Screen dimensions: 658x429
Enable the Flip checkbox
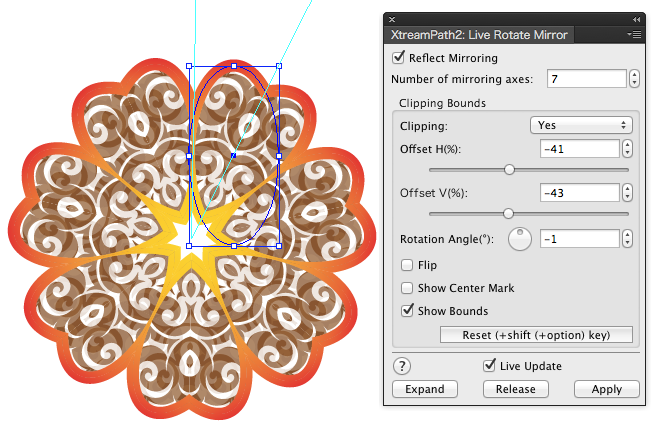point(407,265)
